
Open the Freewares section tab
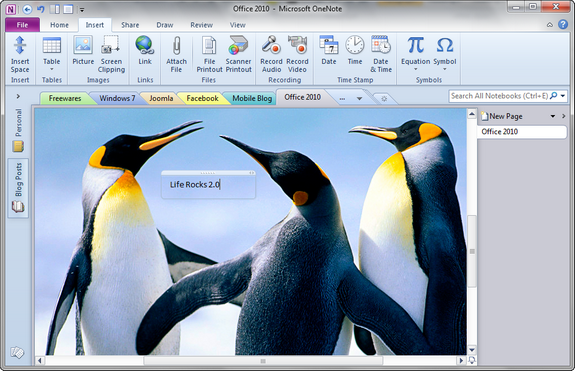(65, 98)
